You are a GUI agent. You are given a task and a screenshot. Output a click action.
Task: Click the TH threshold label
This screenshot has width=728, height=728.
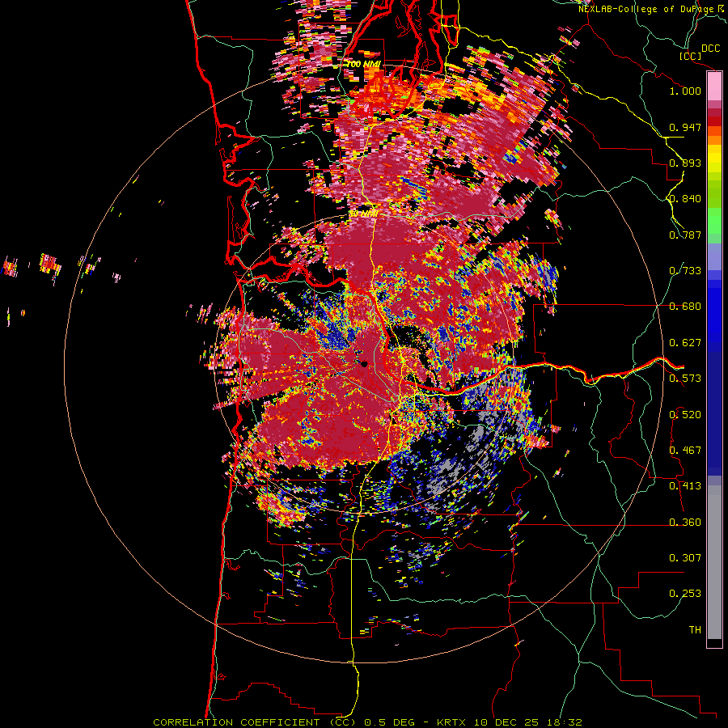pyautogui.click(x=695, y=630)
